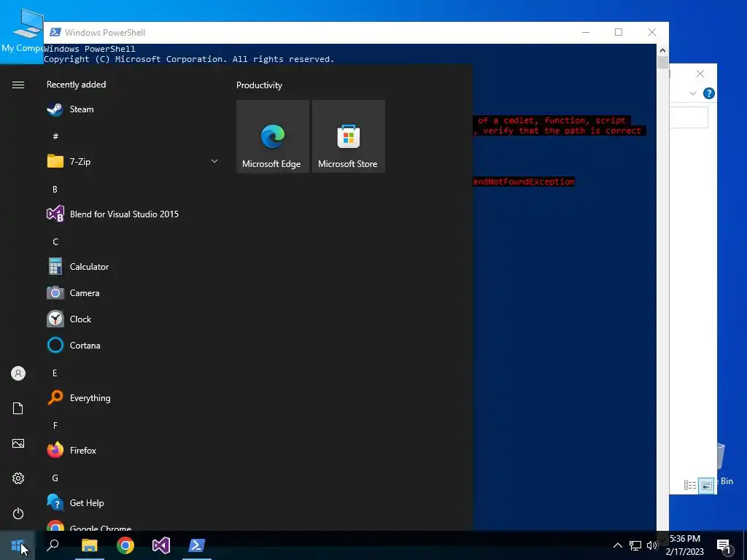747x560 pixels.
Task: Switch to large icons view in background window
Action: (706, 485)
